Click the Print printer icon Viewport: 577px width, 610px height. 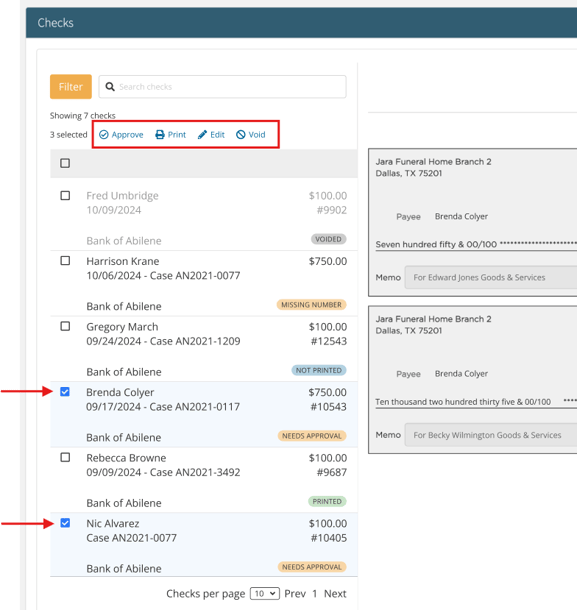(160, 135)
